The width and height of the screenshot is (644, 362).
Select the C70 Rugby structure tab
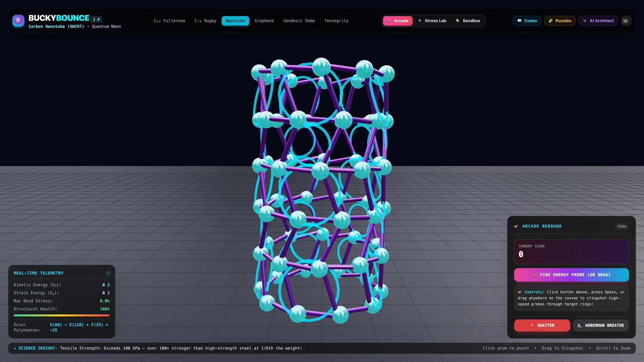coord(206,21)
